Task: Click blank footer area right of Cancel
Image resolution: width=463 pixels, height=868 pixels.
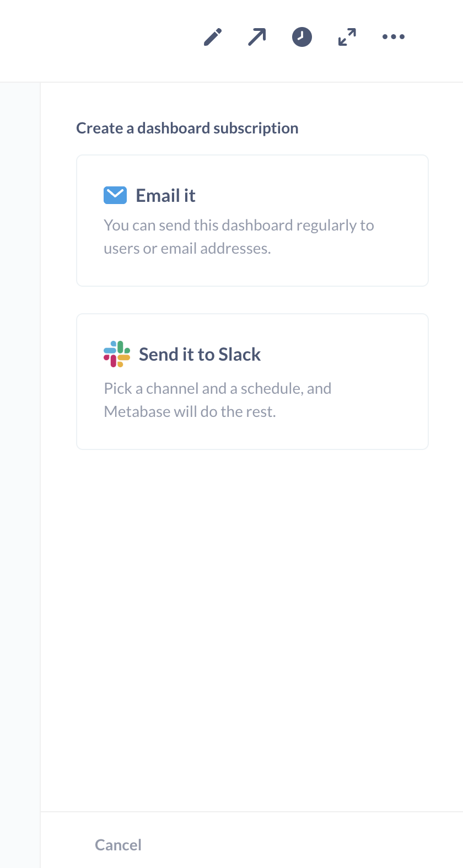Action: pos(303,844)
